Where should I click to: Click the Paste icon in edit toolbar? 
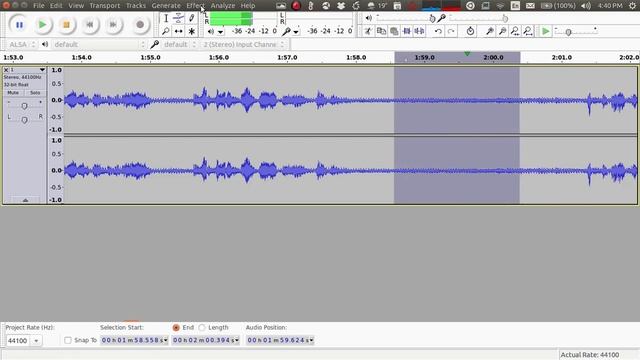click(x=394, y=31)
